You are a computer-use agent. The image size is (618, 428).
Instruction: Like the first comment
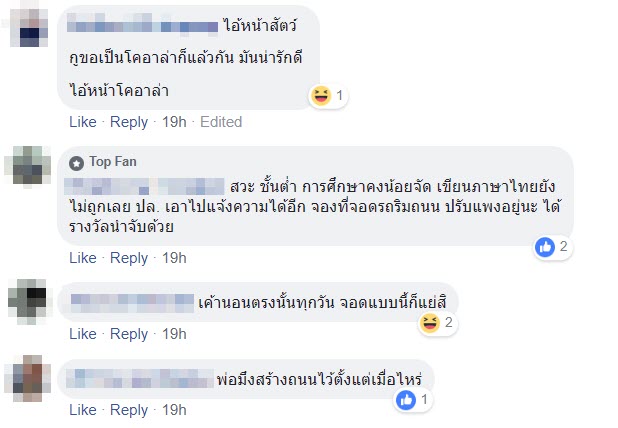pyautogui.click(x=83, y=122)
